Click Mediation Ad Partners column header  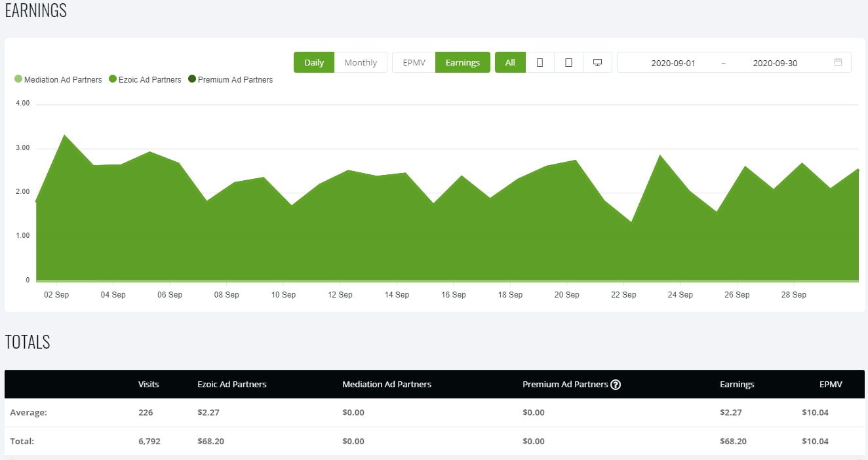(387, 384)
